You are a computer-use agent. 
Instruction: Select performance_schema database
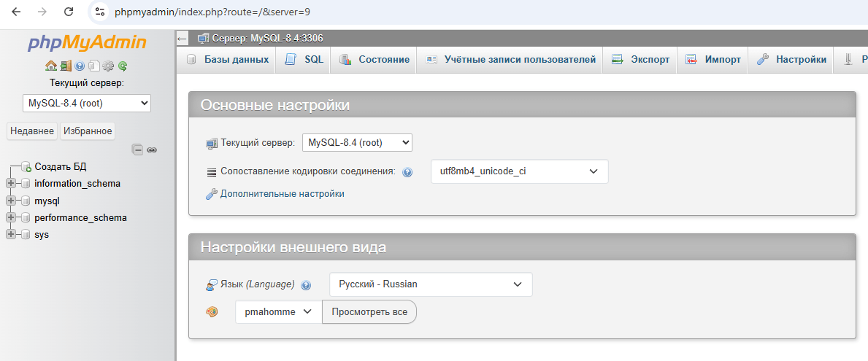pos(81,218)
